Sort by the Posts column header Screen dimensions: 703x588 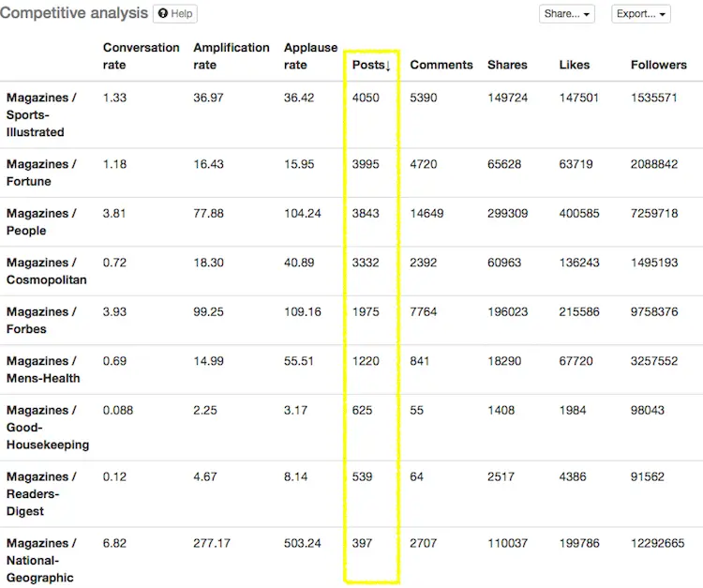(x=370, y=65)
